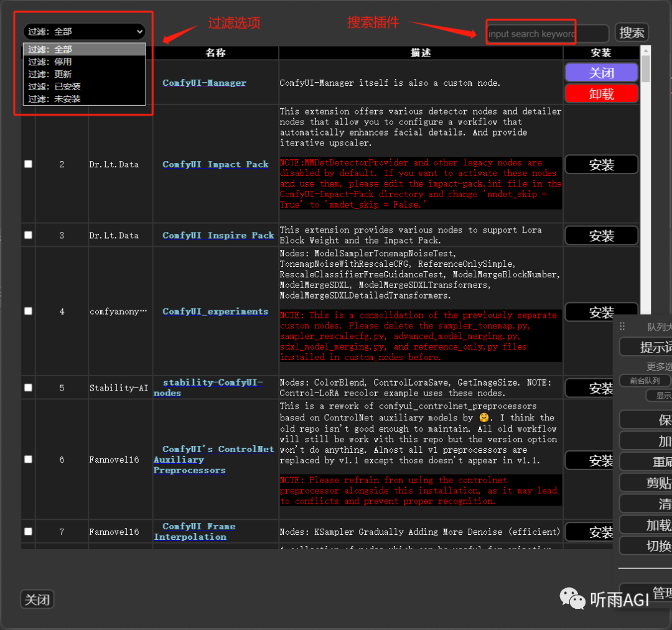This screenshot has height=630, width=672.
Task: Click the 描述 column header
Action: coord(421,53)
